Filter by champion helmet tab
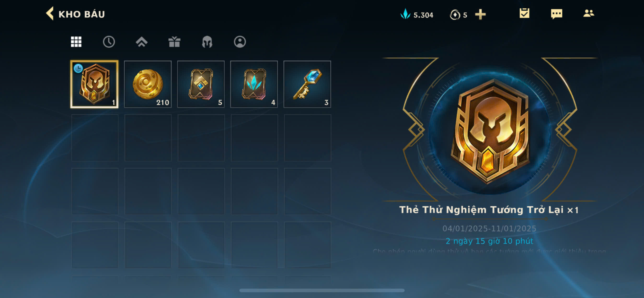 (x=207, y=42)
